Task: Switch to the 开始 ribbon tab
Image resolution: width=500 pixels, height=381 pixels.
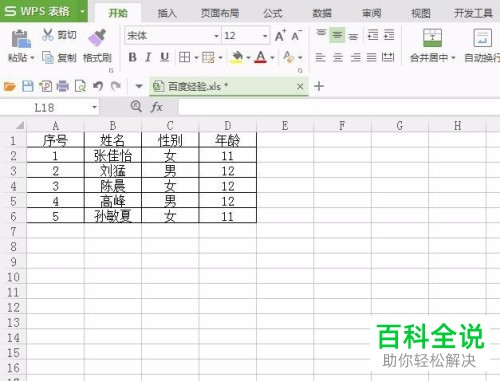Action: (118, 13)
